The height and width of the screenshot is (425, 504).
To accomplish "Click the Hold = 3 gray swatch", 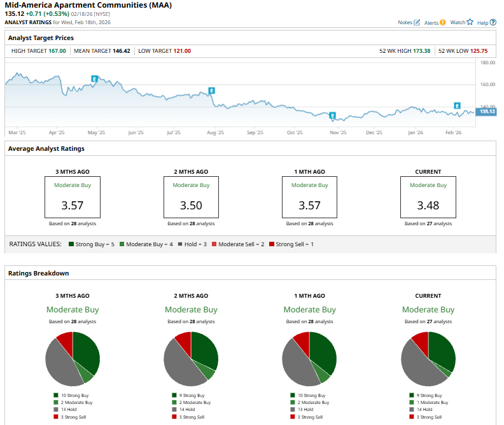I will pyautogui.click(x=179, y=244).
